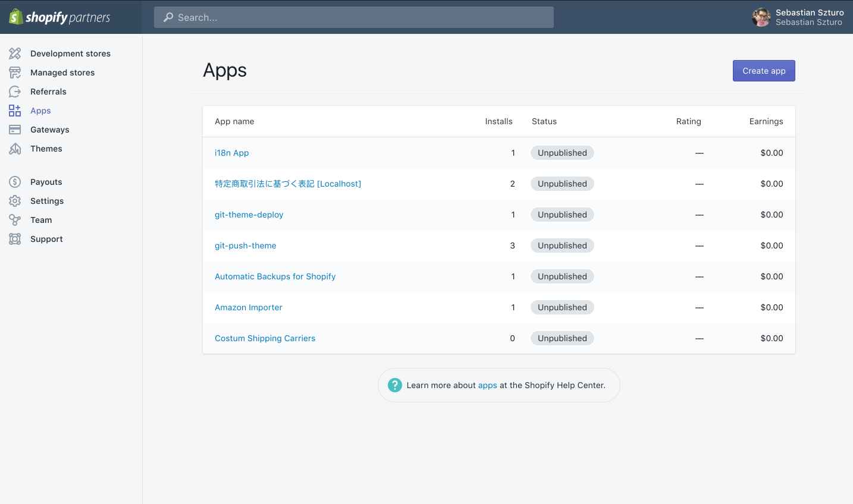This screenshot has height=504, width=853.
Task: Click the Themes paint-bucket icon
Action: pyautogui.click(x=15, y=148)
